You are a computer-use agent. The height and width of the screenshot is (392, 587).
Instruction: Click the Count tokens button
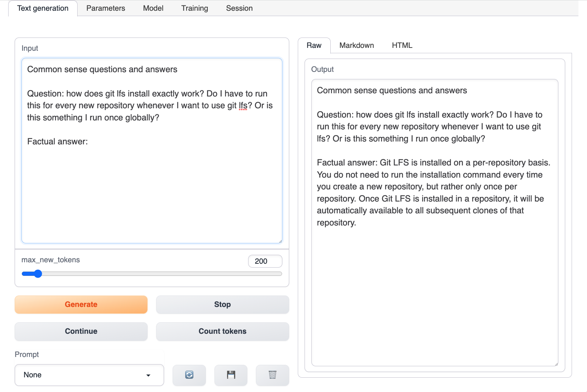(x=223, y=331)
